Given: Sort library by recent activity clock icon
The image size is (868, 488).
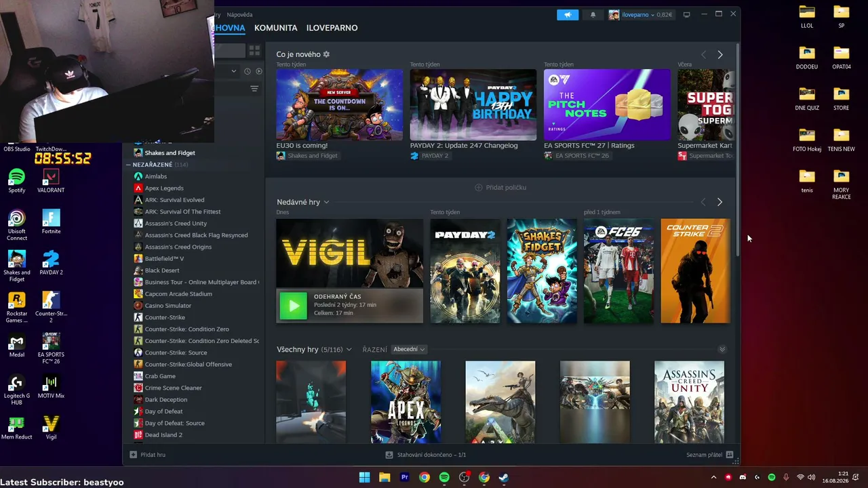Looking at the screenshot, I should click(x=248, y=71).
